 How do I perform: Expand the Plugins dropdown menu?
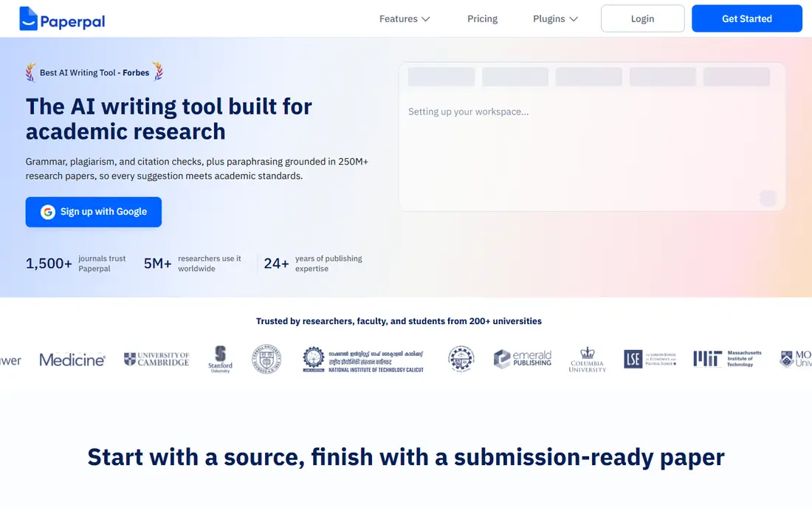pyautogui.click(x=555, y=18)
